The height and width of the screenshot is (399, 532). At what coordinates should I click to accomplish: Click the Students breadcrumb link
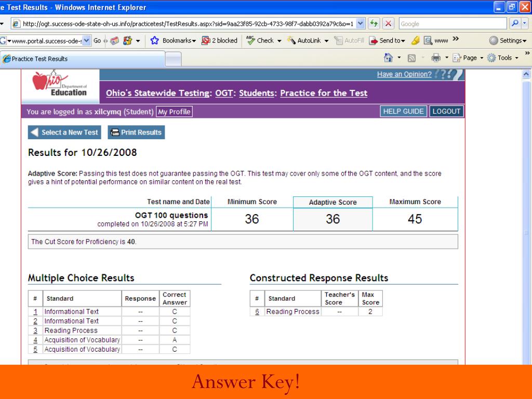coord(257,93)
